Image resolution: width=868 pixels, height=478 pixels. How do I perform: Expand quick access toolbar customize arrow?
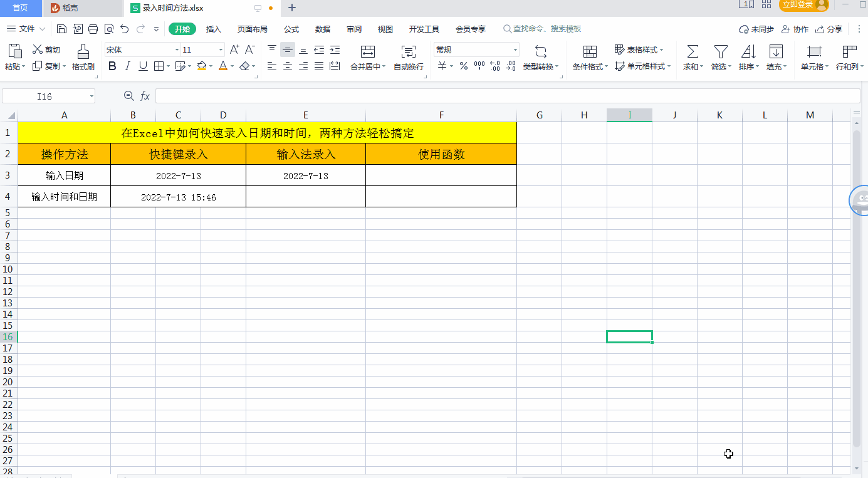[156, 29]
